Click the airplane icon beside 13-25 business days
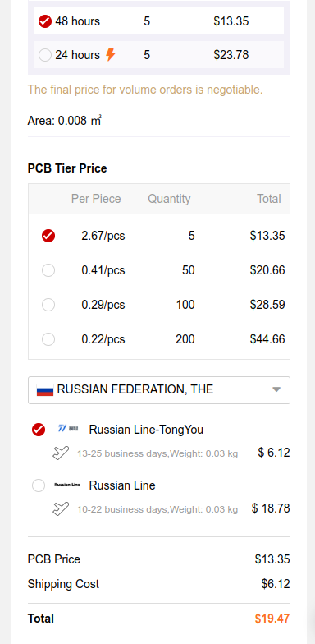The width and height of the screenshot is (315, 644). [x=61, y=453]
